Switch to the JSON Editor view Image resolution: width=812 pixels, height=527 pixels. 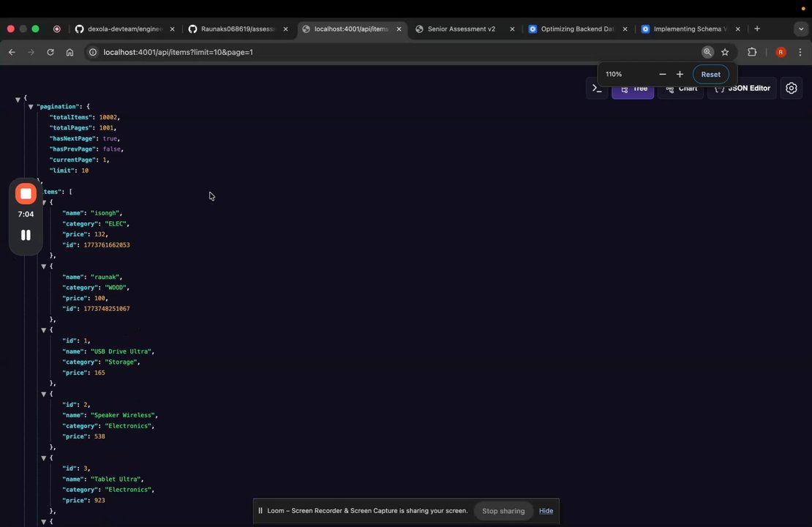(x=742, y=88)
